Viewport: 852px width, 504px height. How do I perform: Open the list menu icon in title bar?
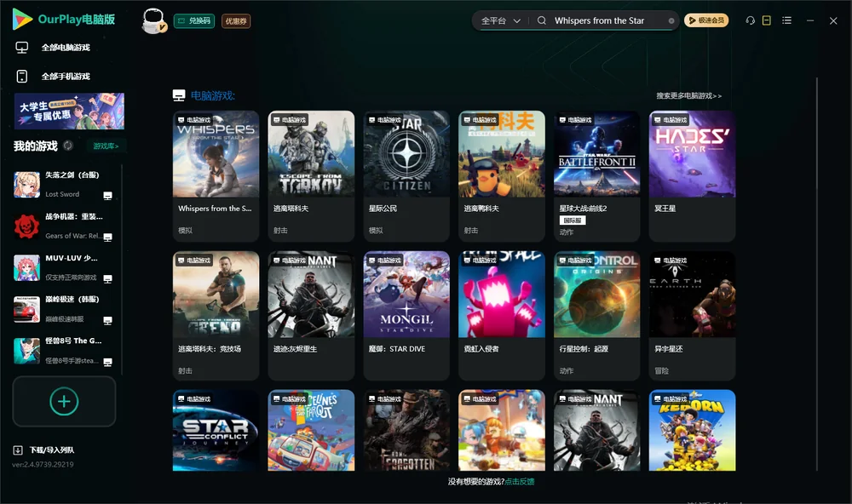(786, 20)
